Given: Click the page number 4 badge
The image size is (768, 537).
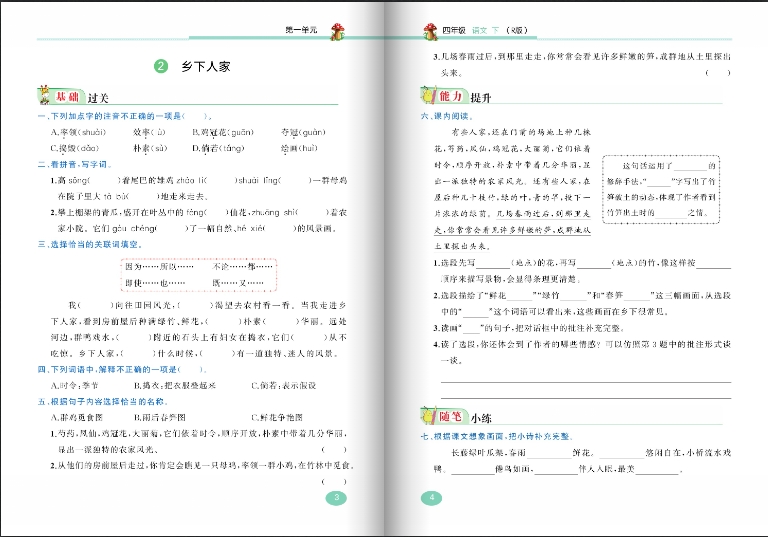Looking at the screenshot, I should pos(432,498).
